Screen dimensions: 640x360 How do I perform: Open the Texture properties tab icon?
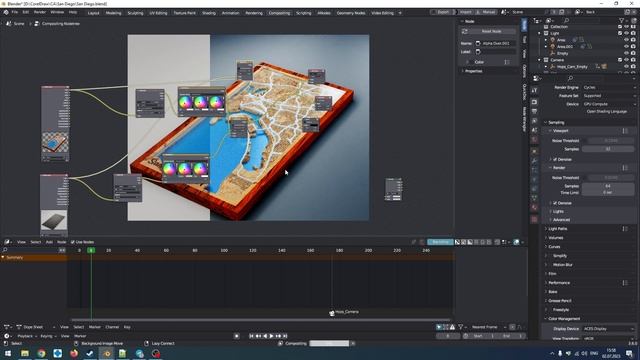(x=535, y=219)
